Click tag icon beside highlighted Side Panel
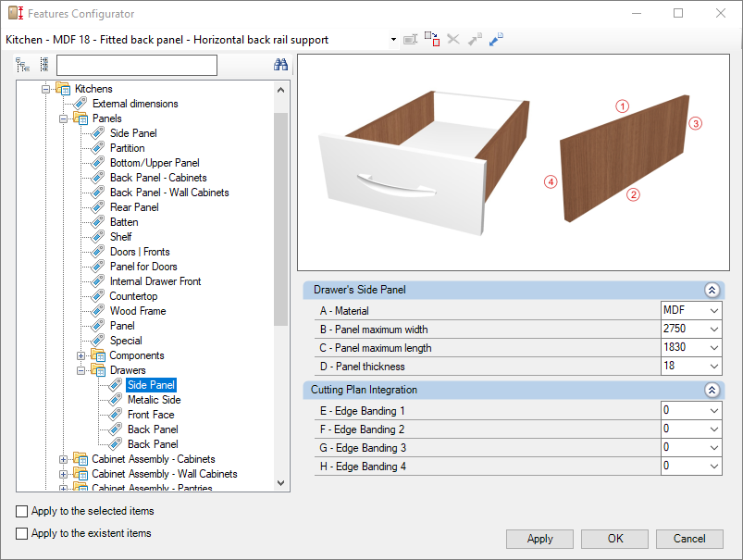The width and height of the screenshot is (743, 560). (x=115, y=385)
